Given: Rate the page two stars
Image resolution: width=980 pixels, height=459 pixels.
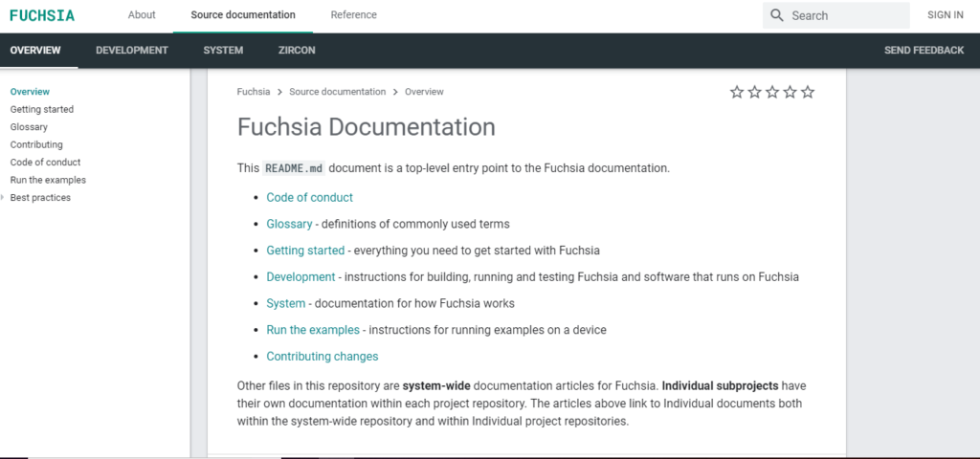Looking at the screenshot, I should click(754, 92).
